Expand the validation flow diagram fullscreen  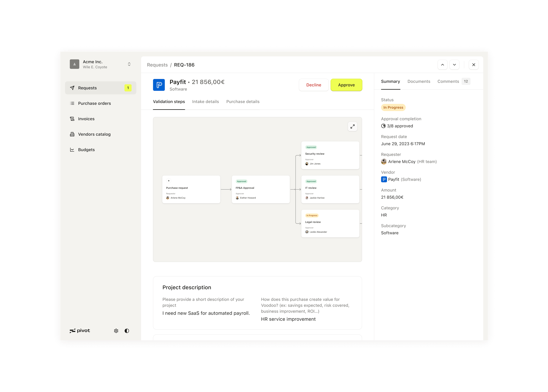coord(352,126)
